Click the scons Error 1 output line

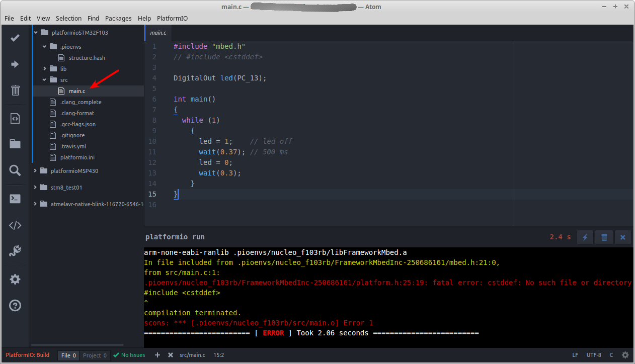coord(259,323)
